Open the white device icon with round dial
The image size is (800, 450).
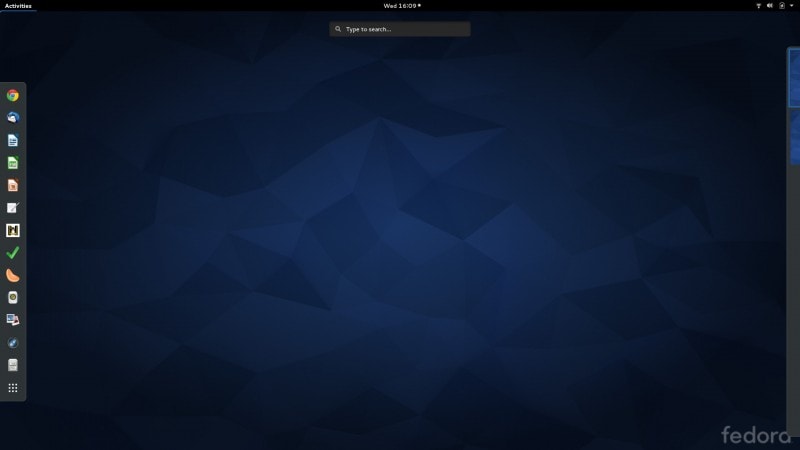13,297
